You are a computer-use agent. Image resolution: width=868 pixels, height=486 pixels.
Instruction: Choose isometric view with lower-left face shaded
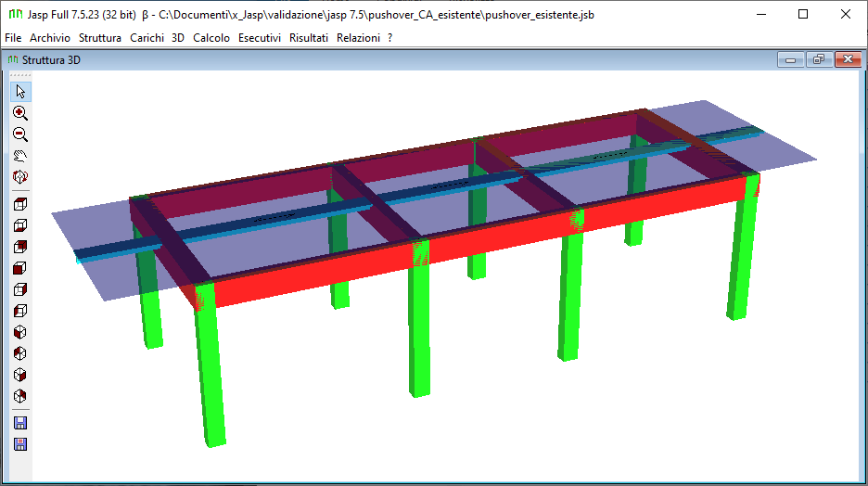coord(20,332)
